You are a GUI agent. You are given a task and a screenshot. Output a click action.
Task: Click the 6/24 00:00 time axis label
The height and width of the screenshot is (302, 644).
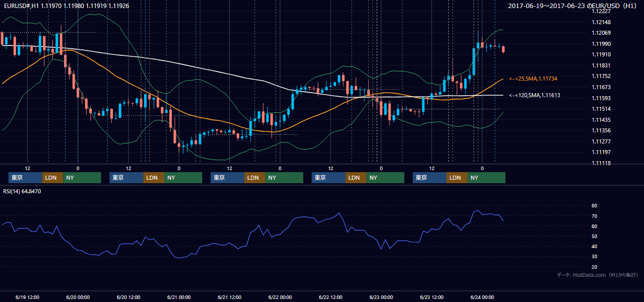pos(482,297)
